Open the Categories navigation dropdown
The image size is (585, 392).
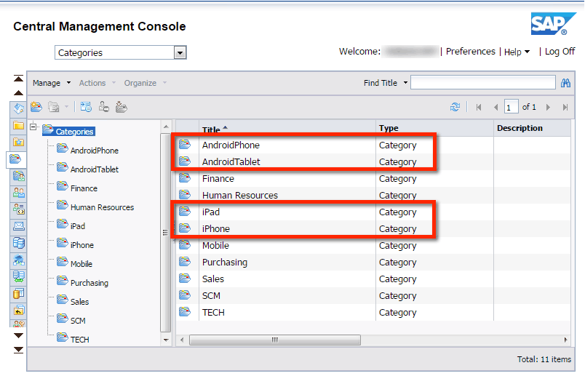pos(180,53)
